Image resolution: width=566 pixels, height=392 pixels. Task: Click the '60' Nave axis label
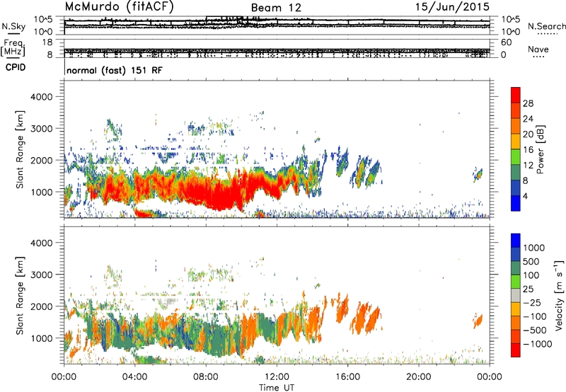click(x=506, y=42)
